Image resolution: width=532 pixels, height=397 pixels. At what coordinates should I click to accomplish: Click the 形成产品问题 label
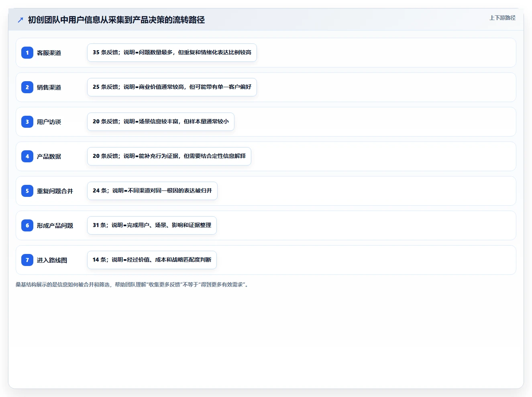point(55,225)
